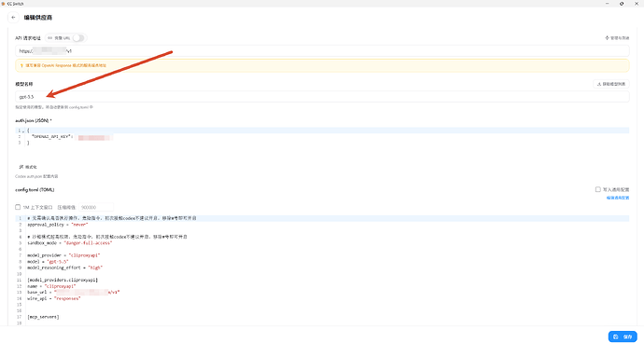This screenshot has width=644, height=343.
Task: Format the auth.json content
Action: click(28, 167)
